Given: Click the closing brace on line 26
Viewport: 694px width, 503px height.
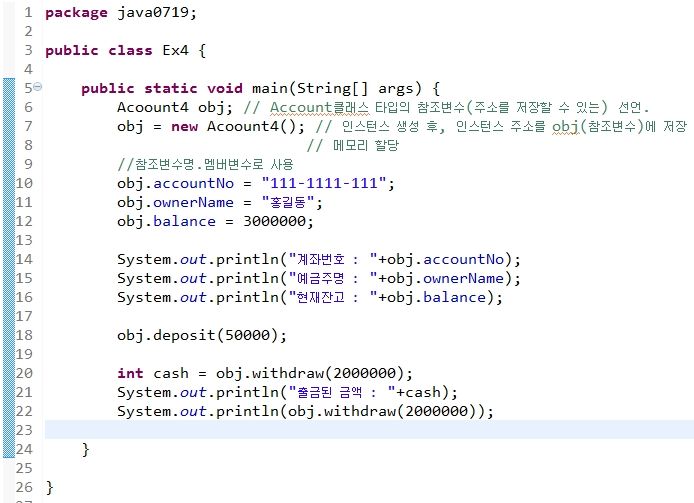Looking at the screenshot, I should [50, 488].
